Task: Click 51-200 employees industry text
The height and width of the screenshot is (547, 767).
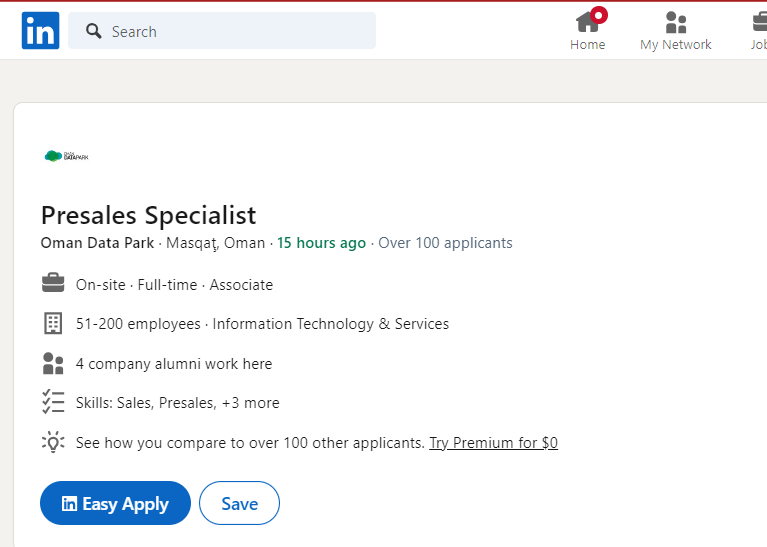Action: coord(262,324)
